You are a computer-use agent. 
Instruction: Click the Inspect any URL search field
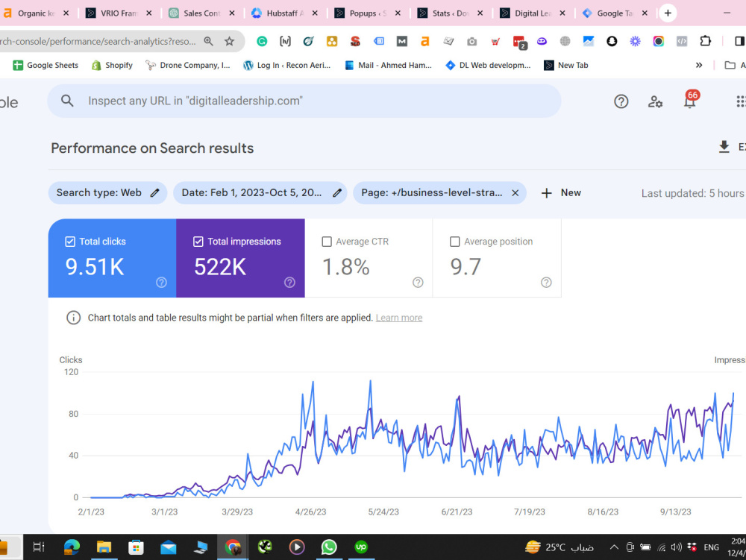tap(304, 101)
